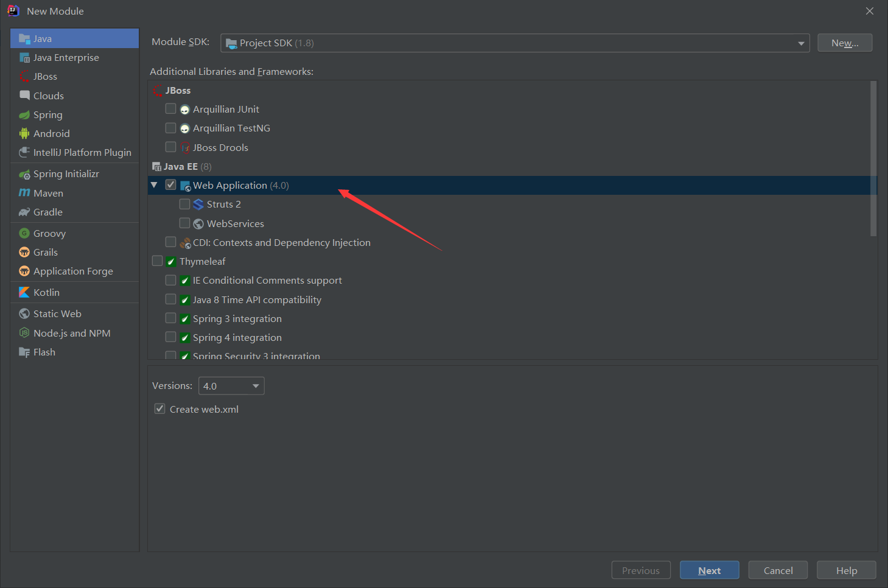Click the CDI framework icon
Viewport: 888px width, 588px height.
186,243
